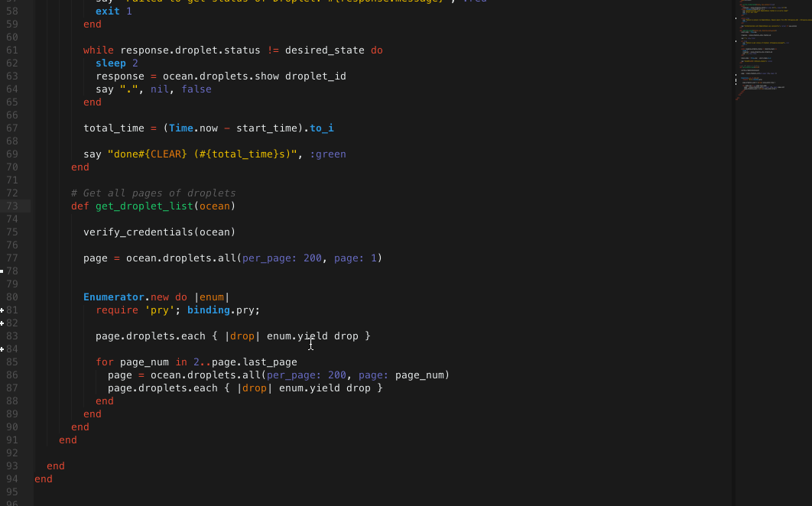Click line number 94 in the gutter
812x506 pixels.
pyautogui.click(x=11, y=479)
